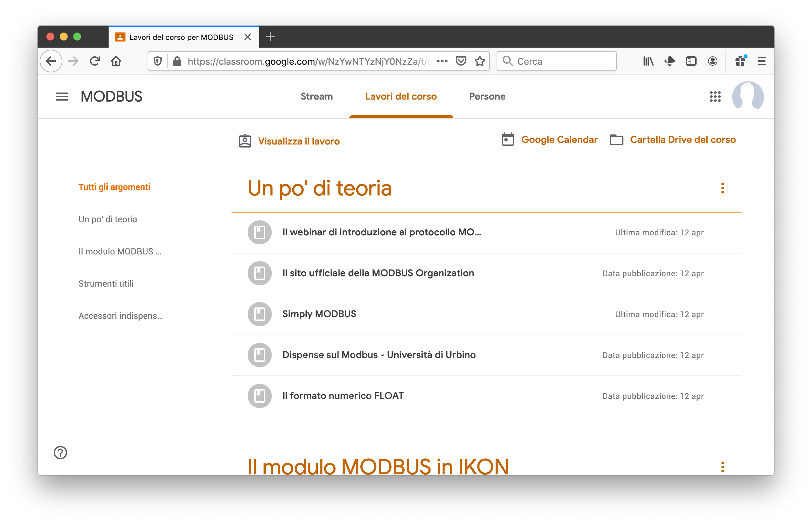Viewport: 812px width, 525px height.
Task: Click Ultima modifica: 12 apr on the webinar row
Action: (659, 233)
